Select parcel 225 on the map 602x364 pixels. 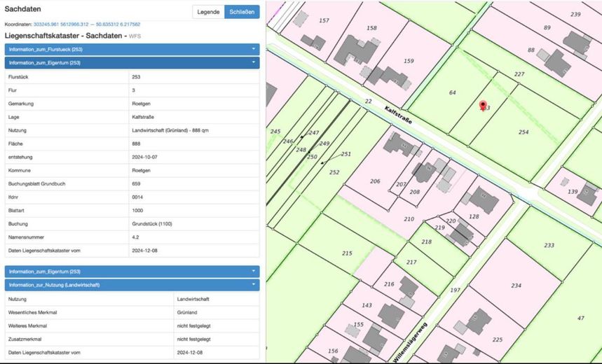pyautogui.click(x=497, y=339)
